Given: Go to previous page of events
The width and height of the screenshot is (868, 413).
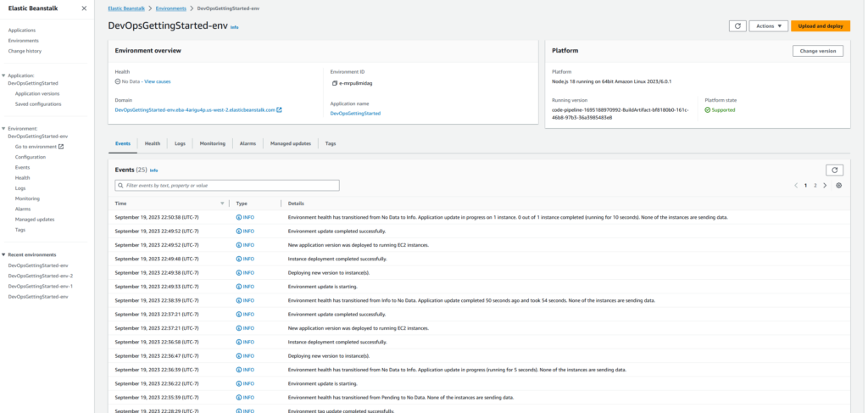Looking at the screenshot, I should [x=796, y=185].
